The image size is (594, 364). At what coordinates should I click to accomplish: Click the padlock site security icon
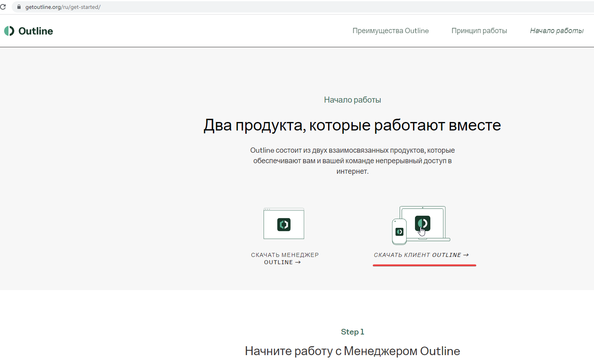19,7
